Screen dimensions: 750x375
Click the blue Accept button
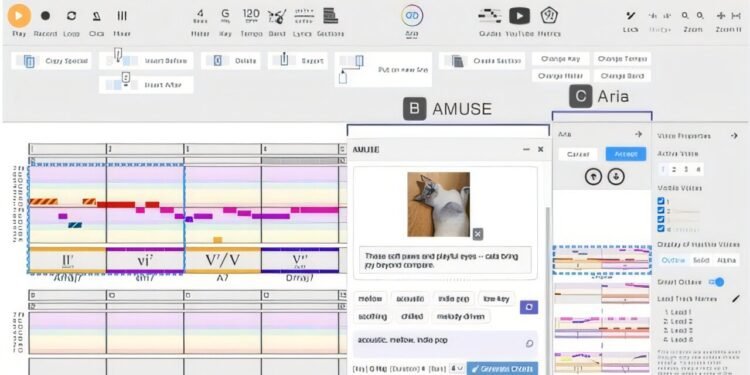[x=626, y=154]
